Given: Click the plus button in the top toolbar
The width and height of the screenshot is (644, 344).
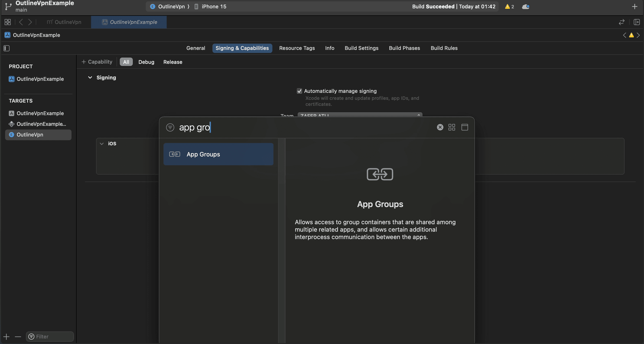Looking at the screenshot, I should pos(634,6).
